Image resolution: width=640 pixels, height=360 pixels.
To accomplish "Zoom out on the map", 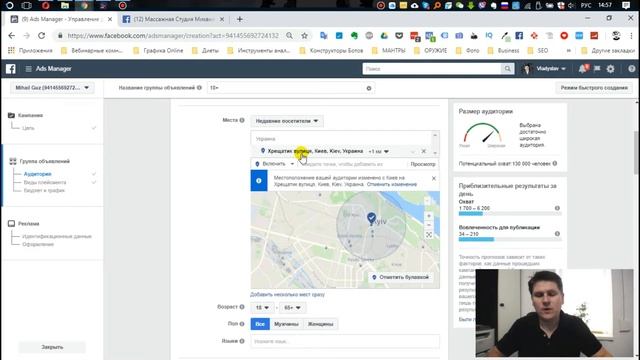I will pyautogui.click(x=429, y=225).
